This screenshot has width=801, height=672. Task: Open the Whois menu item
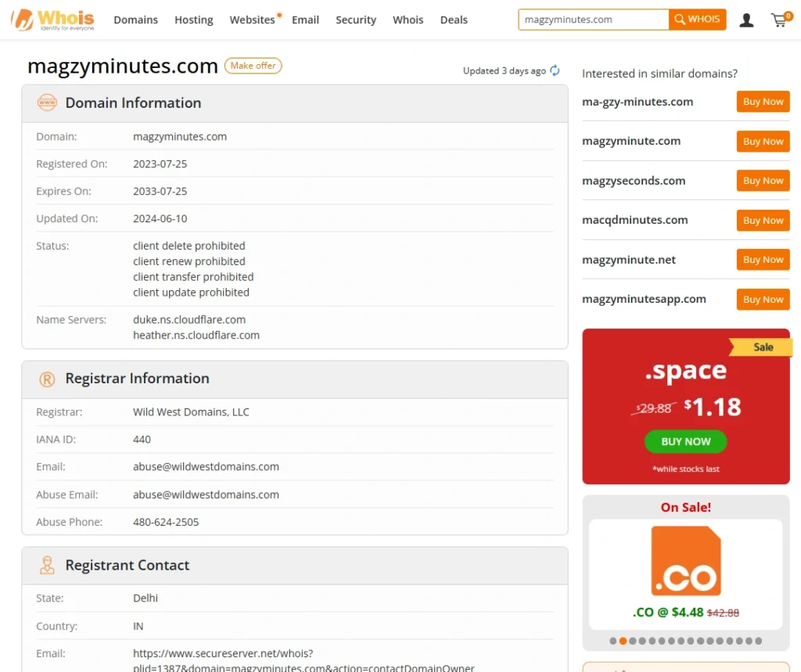[x=408, y=20]
